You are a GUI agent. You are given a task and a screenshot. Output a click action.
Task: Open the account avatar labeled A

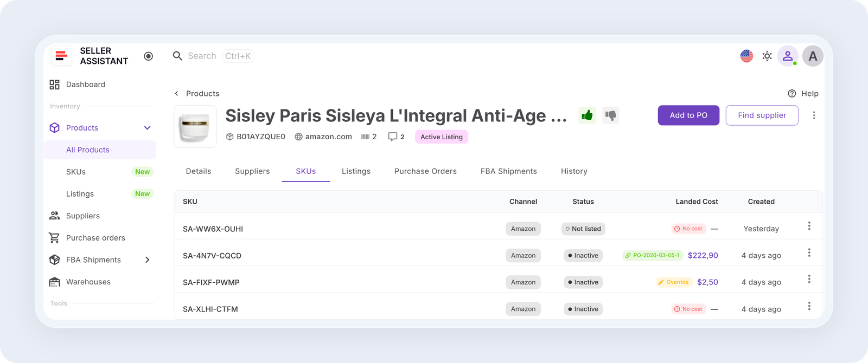(x=813, y=56)
